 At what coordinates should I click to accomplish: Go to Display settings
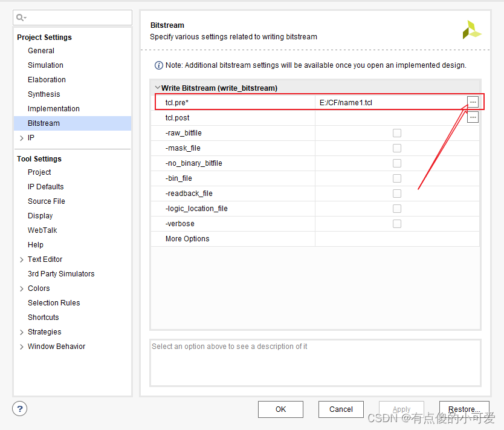click(40, 215)
